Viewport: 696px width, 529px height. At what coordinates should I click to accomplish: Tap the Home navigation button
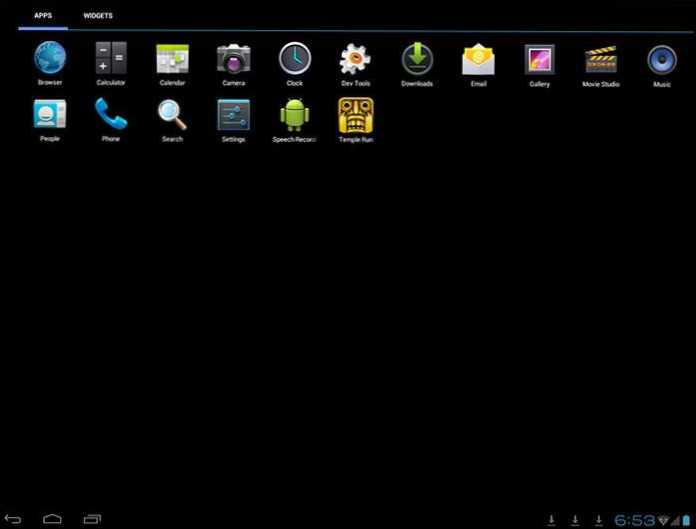(52, 519)
